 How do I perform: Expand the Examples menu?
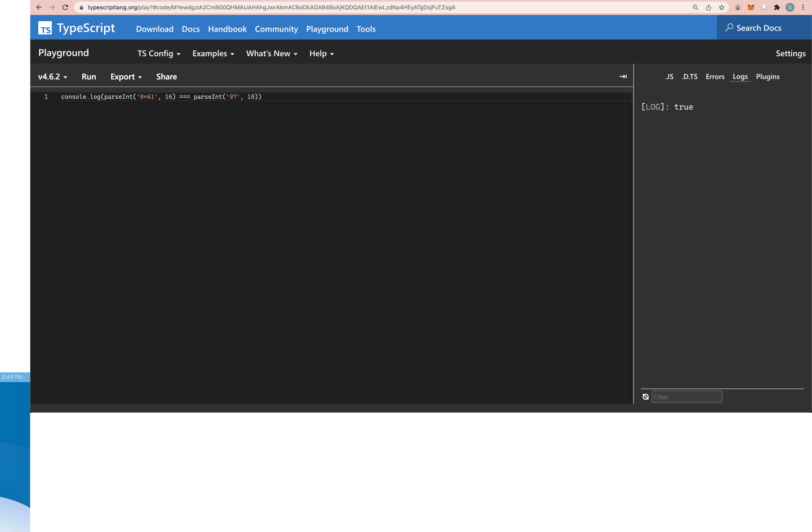pos(213,53)
